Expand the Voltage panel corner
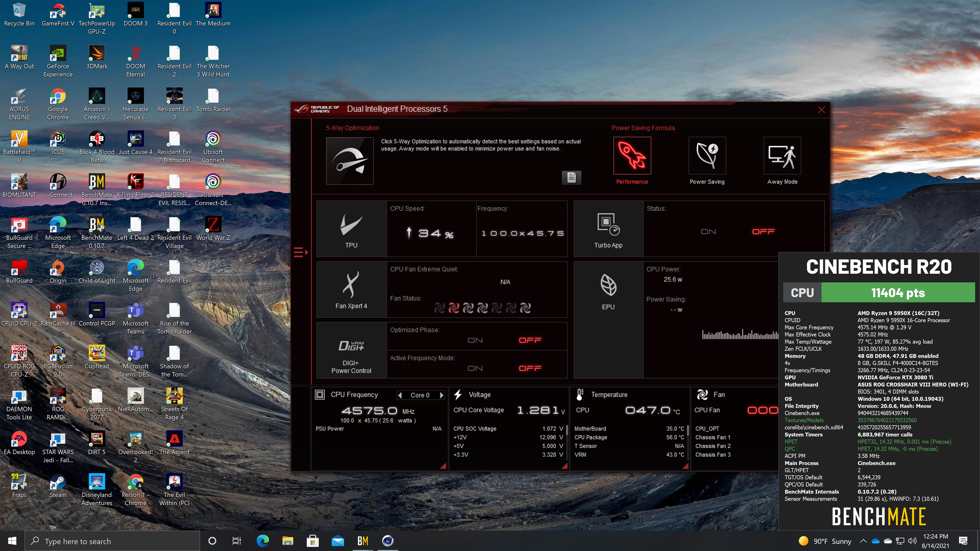 [564, 466]
